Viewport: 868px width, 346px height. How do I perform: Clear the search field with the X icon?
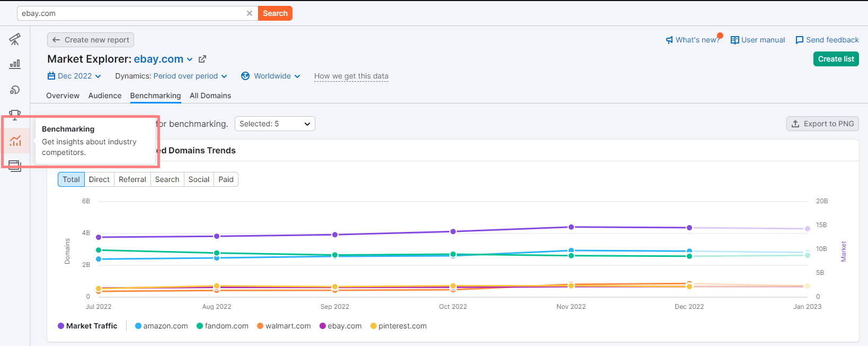(x=249, y=13)
